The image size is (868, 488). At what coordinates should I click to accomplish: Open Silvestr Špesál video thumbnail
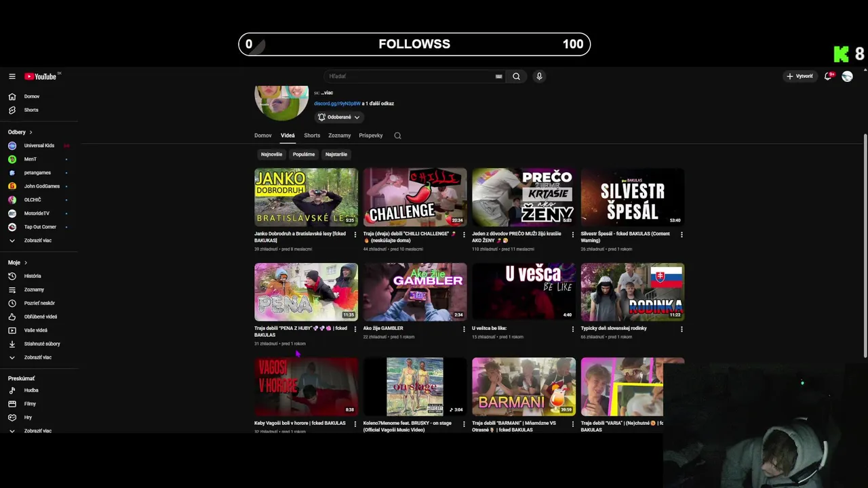633,197
